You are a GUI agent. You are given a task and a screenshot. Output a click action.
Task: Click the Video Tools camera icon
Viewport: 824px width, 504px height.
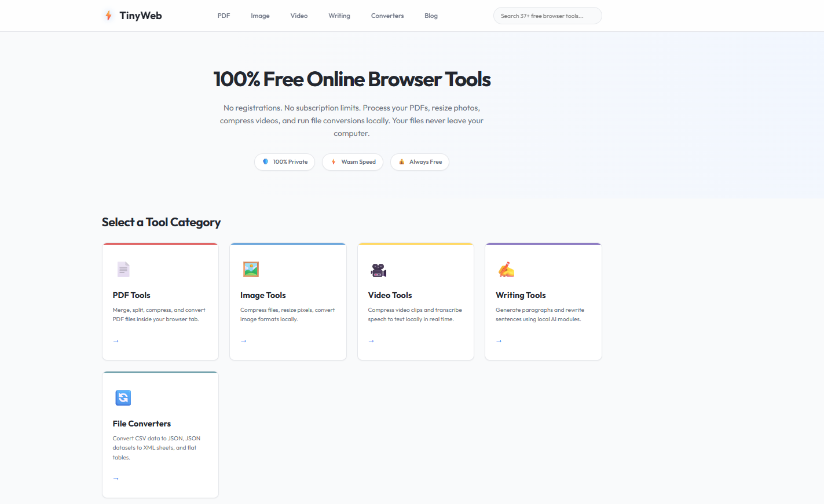coord(379,270)
